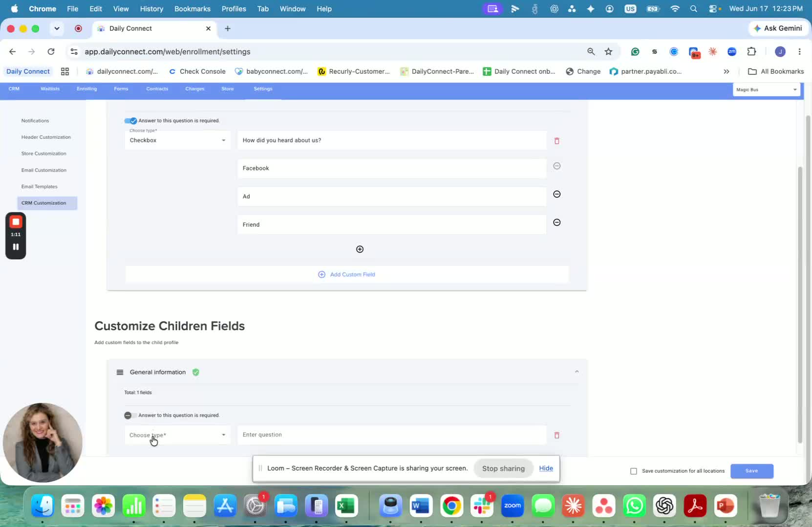This screenshot has height=527, width=812.
Task: Add another checkbox option with plus icon
Action: coord(360,249)
